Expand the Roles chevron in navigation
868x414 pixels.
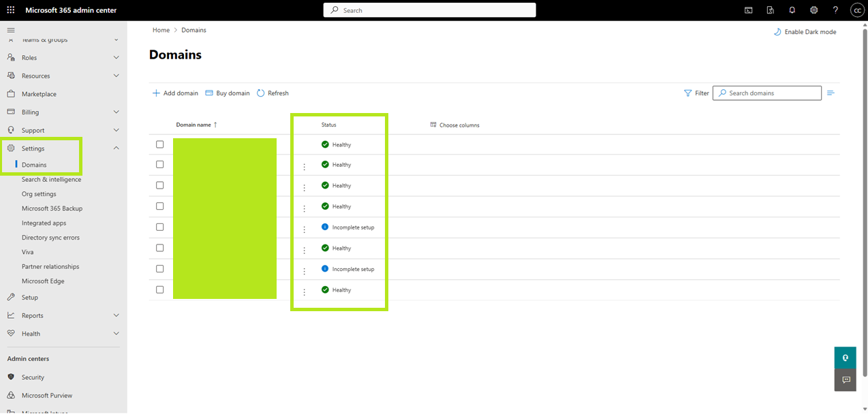point(116,58)
